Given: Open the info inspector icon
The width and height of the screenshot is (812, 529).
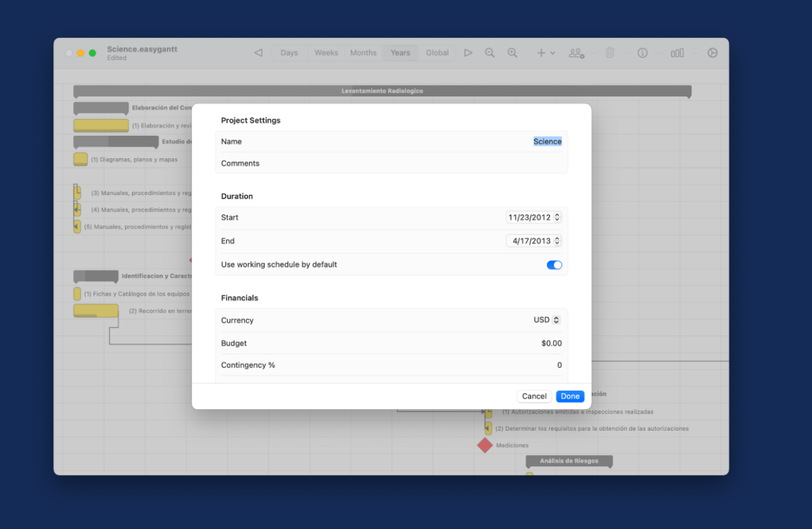Looking at the screenshot, I should click(642, 53).
